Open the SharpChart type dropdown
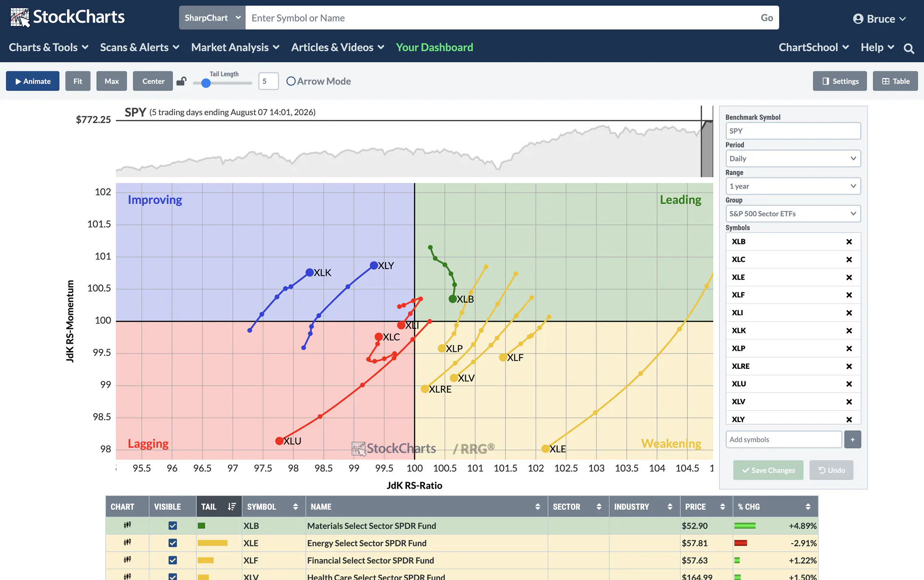 (x=212, y=18)
